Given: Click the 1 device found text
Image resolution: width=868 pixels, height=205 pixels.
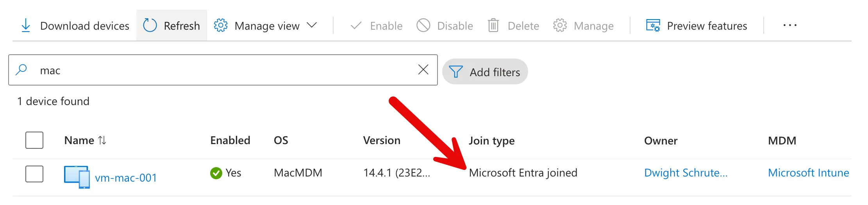Looking at the screenshot, I should tap(54, 101).
